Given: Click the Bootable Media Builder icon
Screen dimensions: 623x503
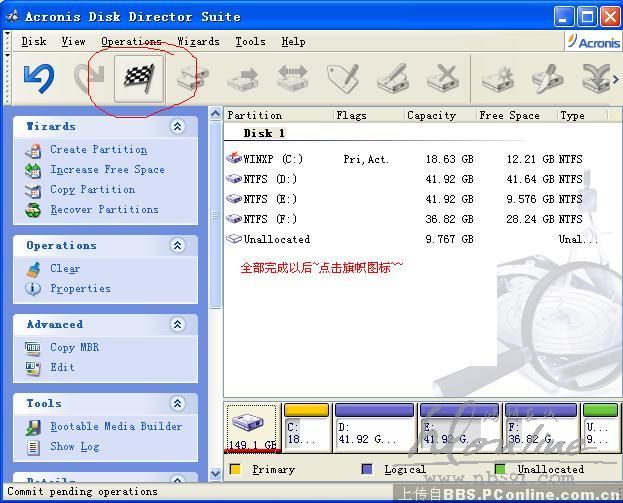Looking at the screenshot, I should pyautogui.click(x=33, y=427).
